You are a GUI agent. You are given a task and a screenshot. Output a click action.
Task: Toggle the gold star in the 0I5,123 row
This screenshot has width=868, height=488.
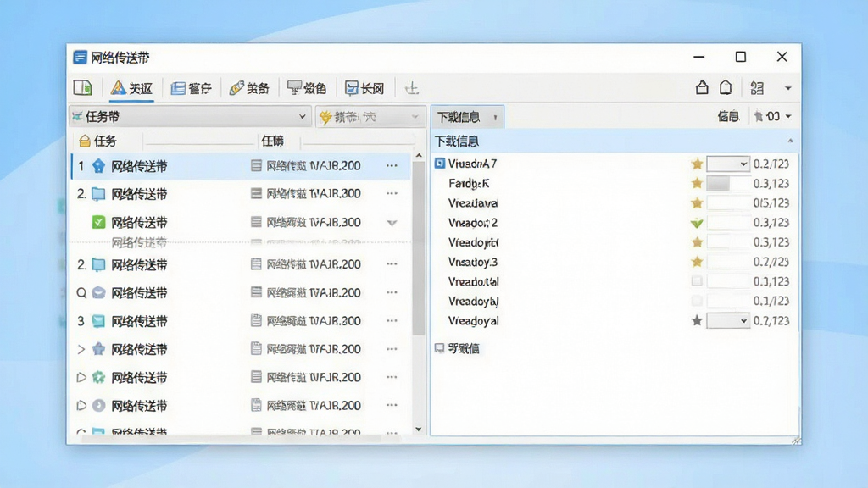point(697,203)
